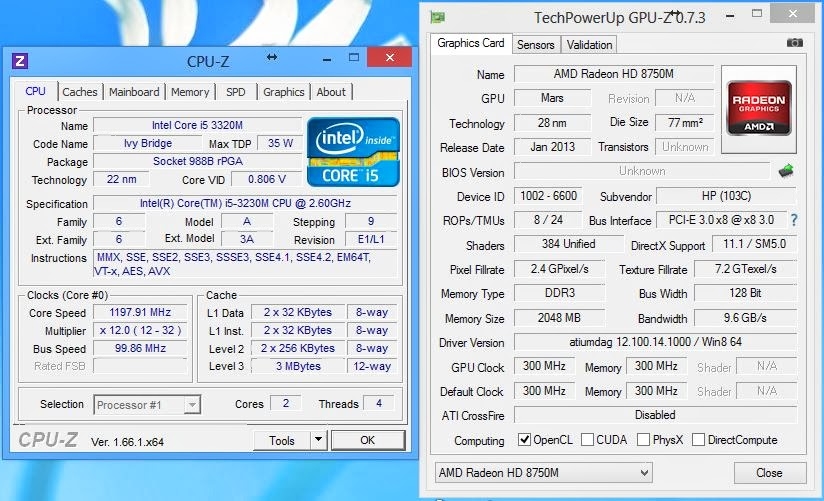Click the GPU value Mars
Image resolution: width=824 pixels, height=501 pixels.
click(x=552, y=98)
